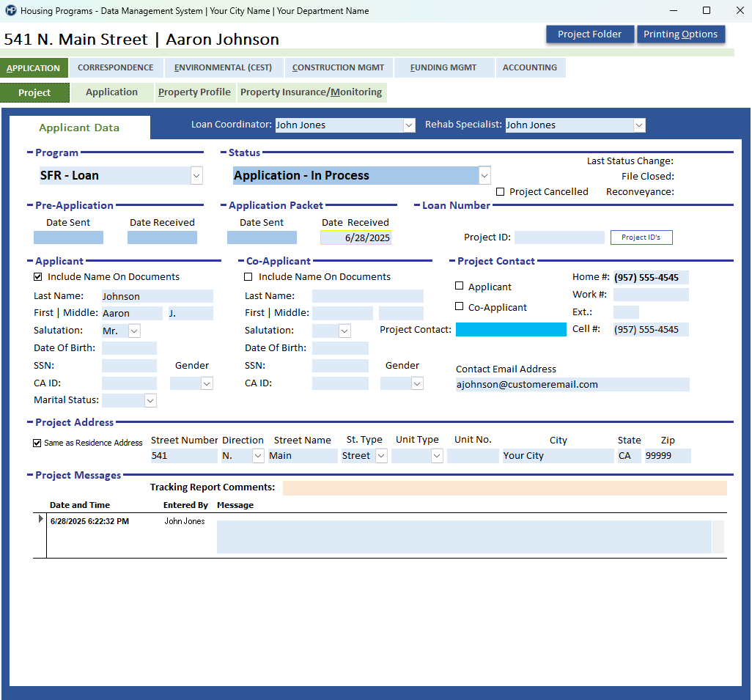Enable Co-Applicant Include Name On Documents checkbox
This screenshot has width=752, height=700.
[248, 277]
